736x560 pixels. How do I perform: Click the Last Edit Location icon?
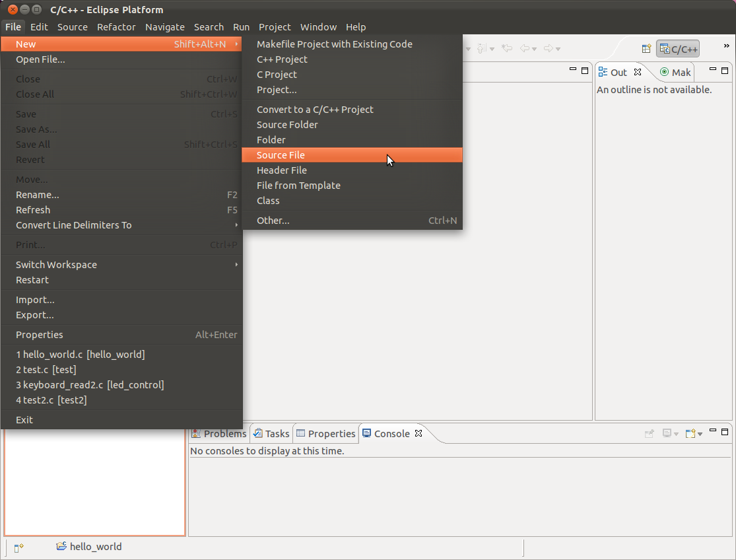(x=506, y=48)
